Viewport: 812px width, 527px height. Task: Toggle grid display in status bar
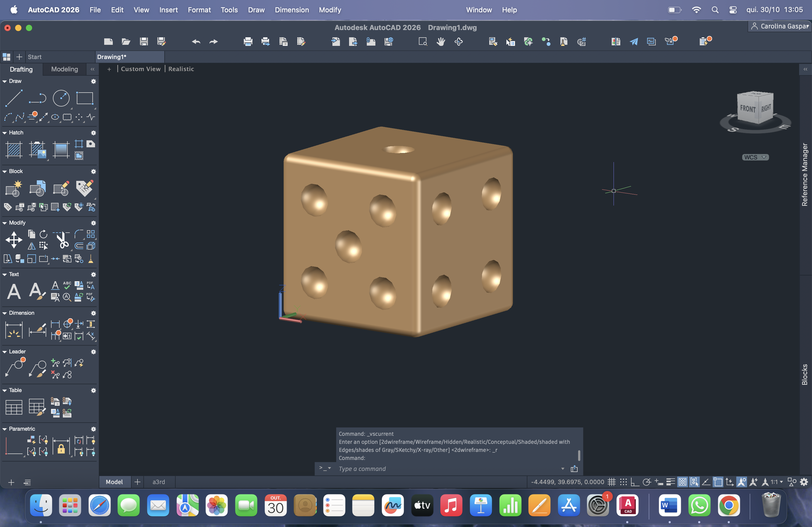click(612, 482)
